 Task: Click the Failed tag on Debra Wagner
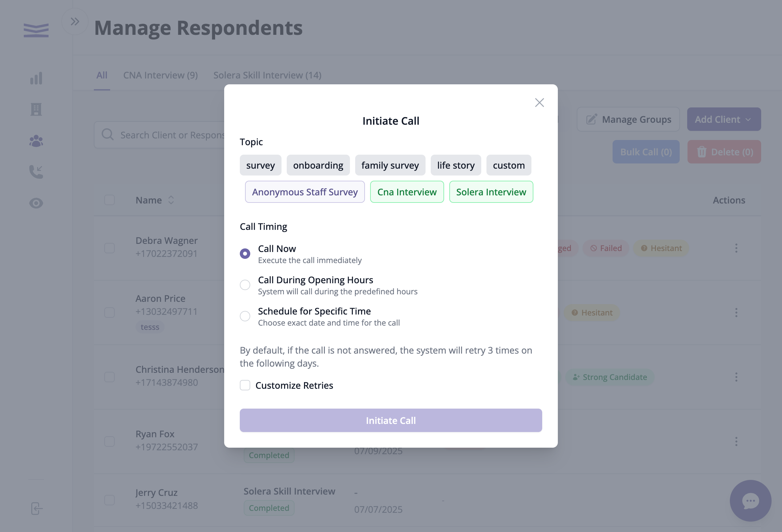click(x=605, y=248)
